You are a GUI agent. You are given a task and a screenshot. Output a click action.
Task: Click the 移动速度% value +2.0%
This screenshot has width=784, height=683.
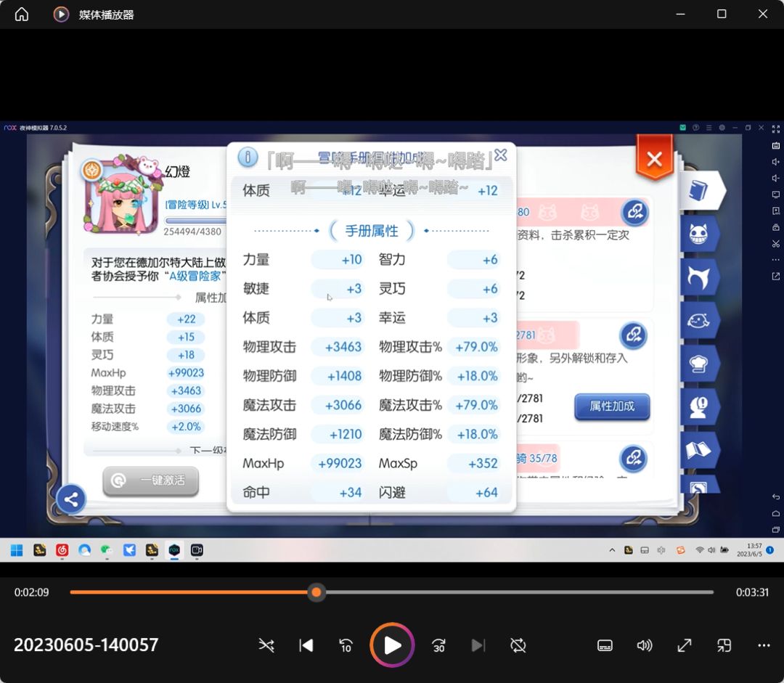[x=186, y=427]
